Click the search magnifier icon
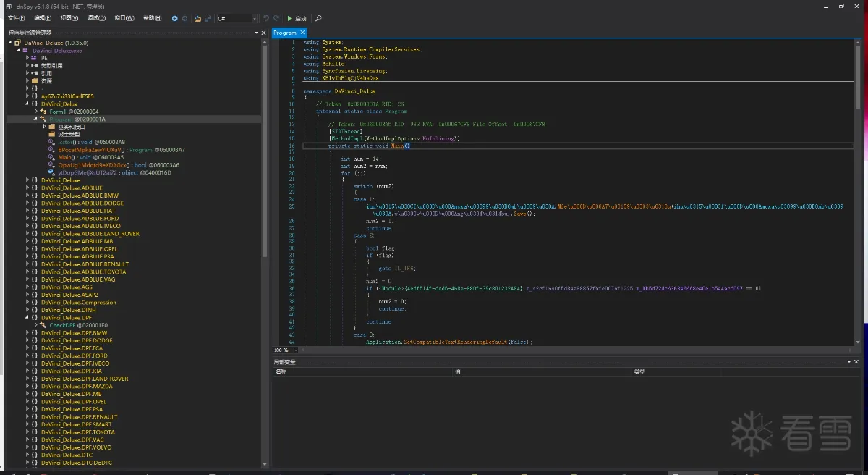 coord(319,18)
